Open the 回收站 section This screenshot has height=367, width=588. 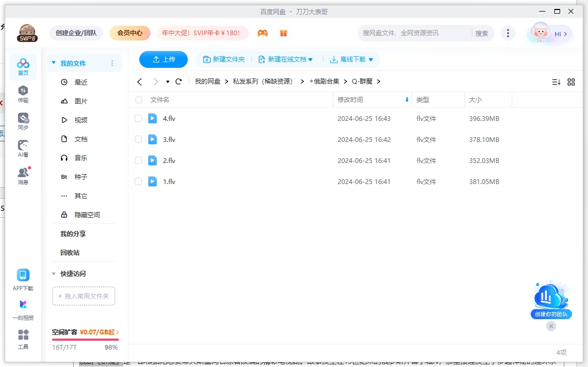pos(69,252)
